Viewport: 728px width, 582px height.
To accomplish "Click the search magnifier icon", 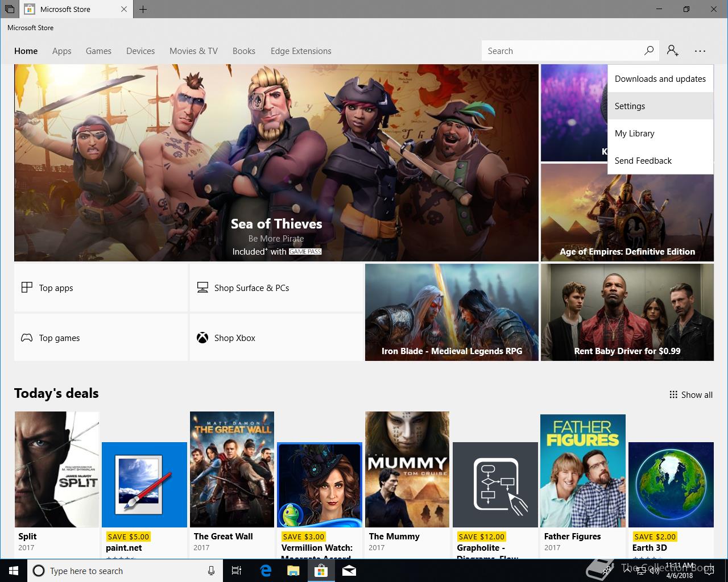I will (649, 51).
